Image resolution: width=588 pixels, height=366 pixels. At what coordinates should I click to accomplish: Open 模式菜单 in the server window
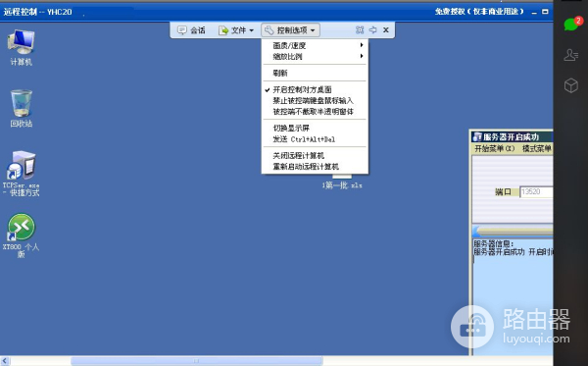pos(537,148)
